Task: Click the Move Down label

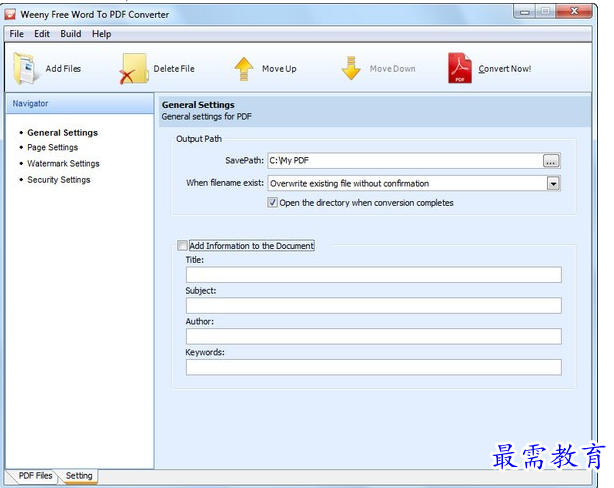Action: [392, 69]
